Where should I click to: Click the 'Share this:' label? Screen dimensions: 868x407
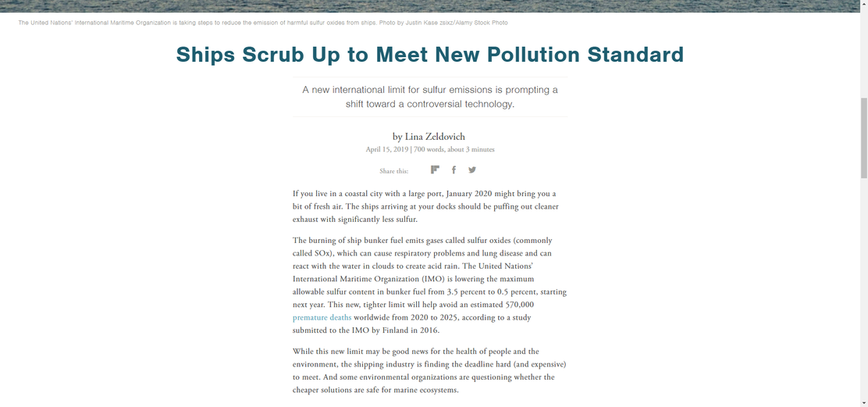394,171
